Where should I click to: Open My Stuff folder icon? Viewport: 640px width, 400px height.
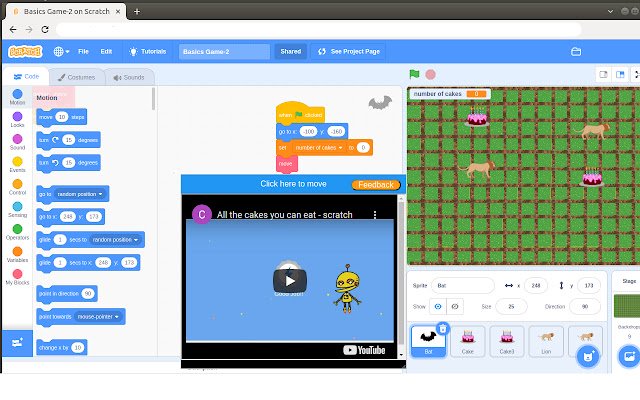coord(576,51)
